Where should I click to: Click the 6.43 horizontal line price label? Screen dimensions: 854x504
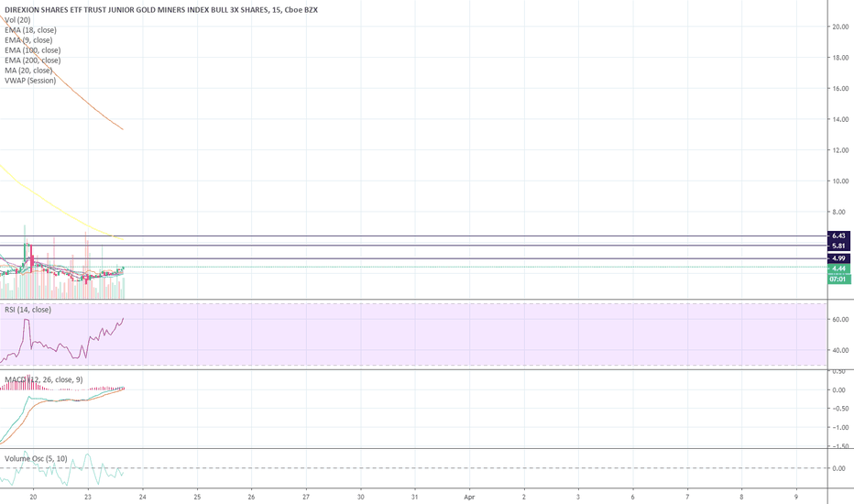click(838, 236)
